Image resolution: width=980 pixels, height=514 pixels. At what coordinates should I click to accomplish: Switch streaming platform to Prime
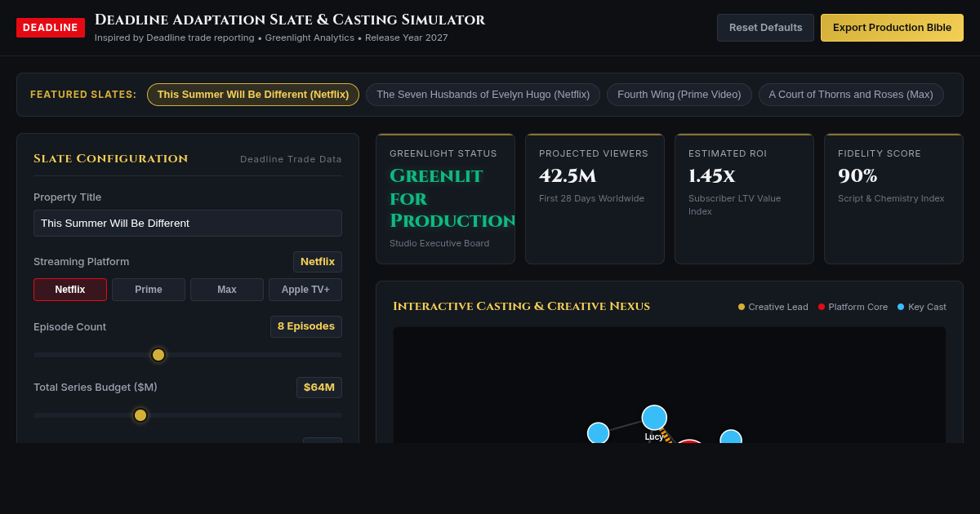pyautogui.click(x=149, y=290)
